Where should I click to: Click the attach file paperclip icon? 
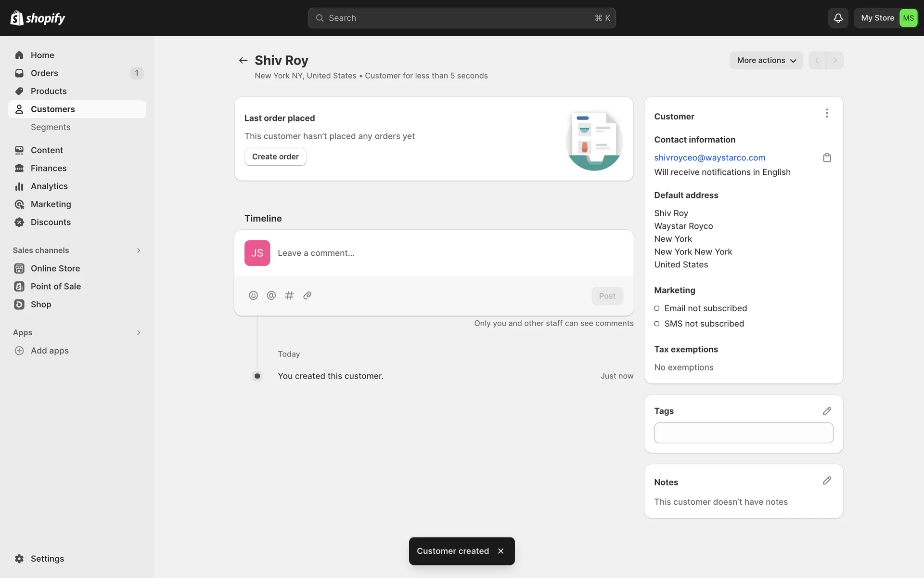308,295
